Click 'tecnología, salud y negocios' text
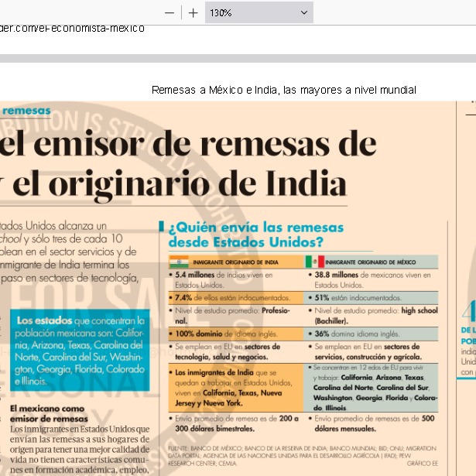 [221, 357]
